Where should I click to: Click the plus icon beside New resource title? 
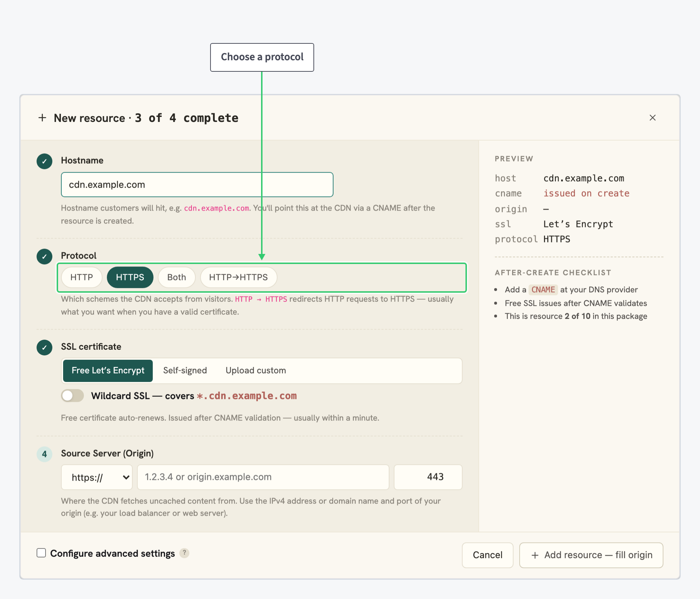42,118
